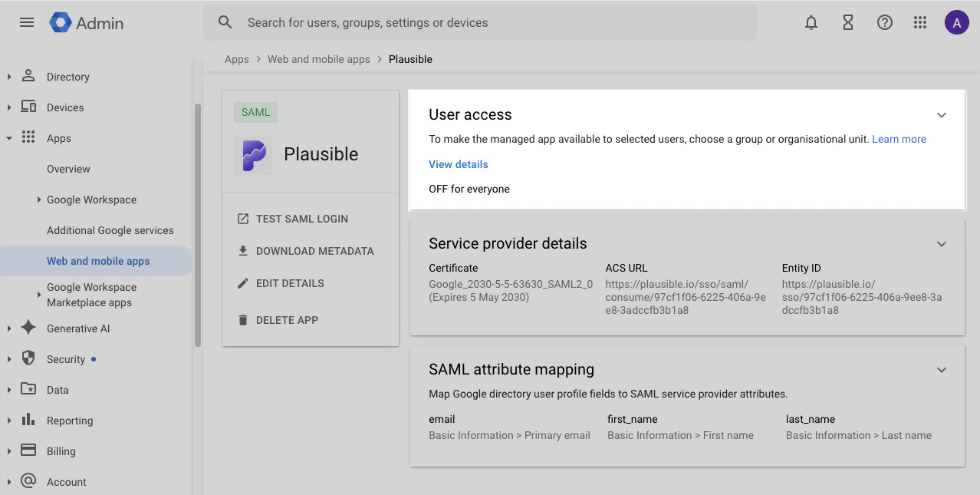Click the 'OFF for everyone' status text

coord(469,189)
